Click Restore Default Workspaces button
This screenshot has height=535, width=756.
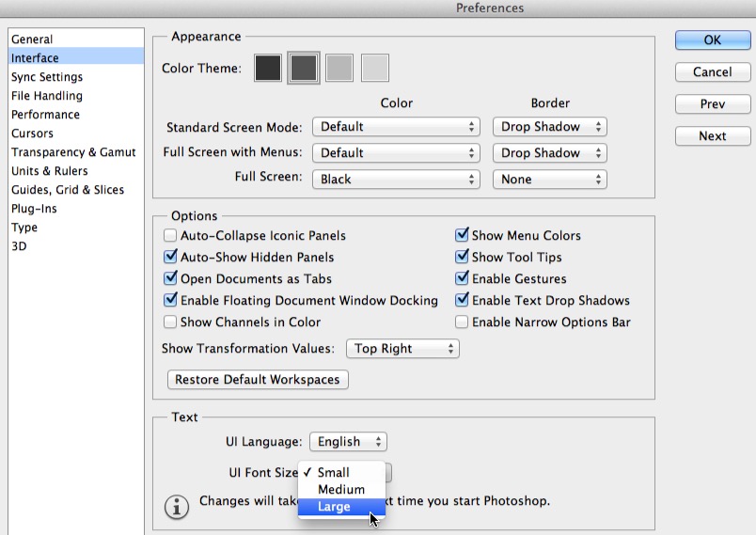click(258, 379)
